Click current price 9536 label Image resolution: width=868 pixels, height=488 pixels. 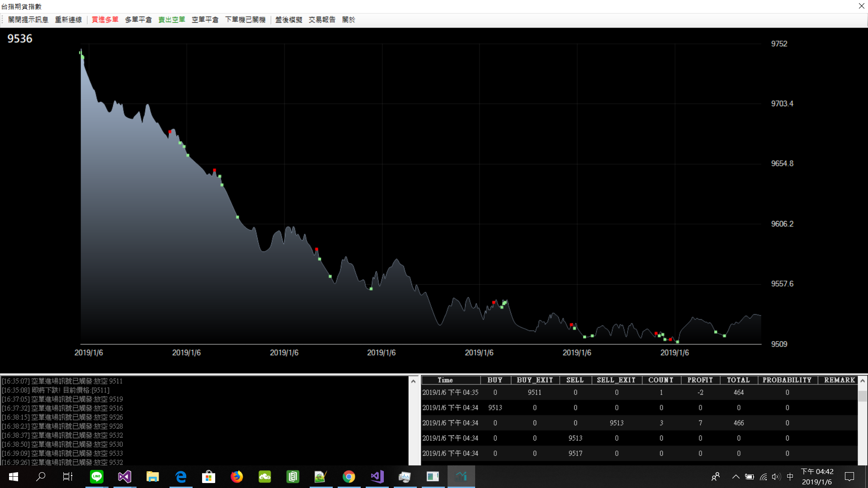click(20, 39)
